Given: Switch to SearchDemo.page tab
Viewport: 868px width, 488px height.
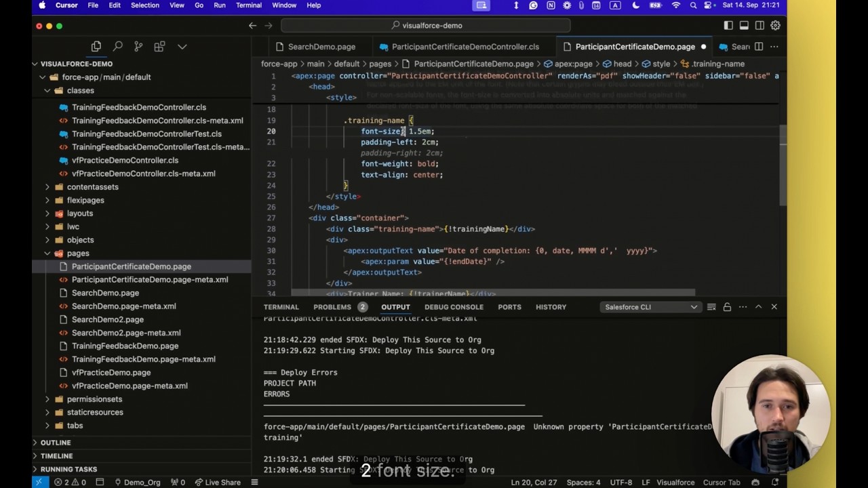Looking at the screenshot, I should click(321, 47).
